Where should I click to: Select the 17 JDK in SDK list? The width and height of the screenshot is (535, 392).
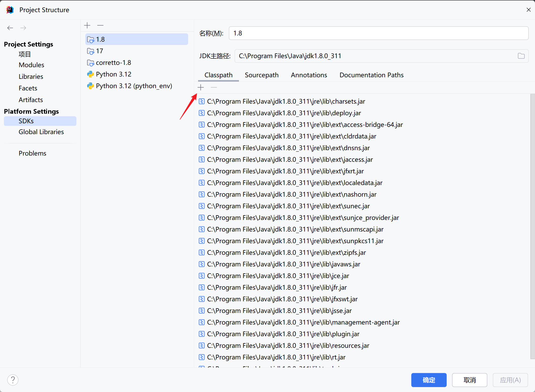(x=100, y=51)
